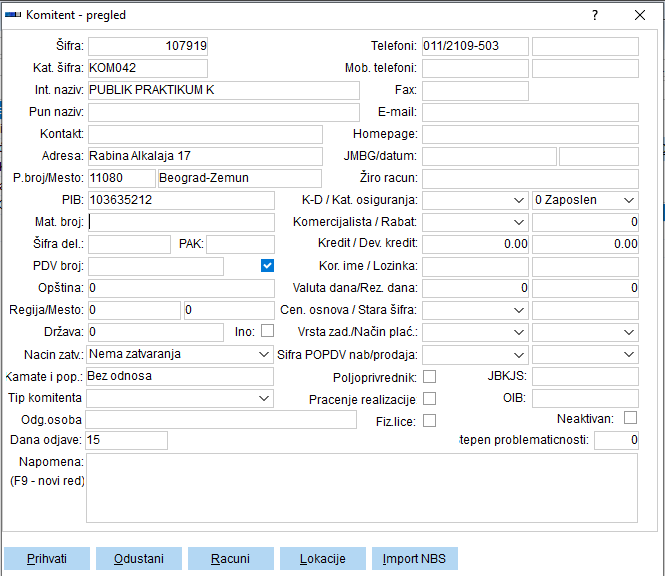Click the Help question mark icon

595,15
